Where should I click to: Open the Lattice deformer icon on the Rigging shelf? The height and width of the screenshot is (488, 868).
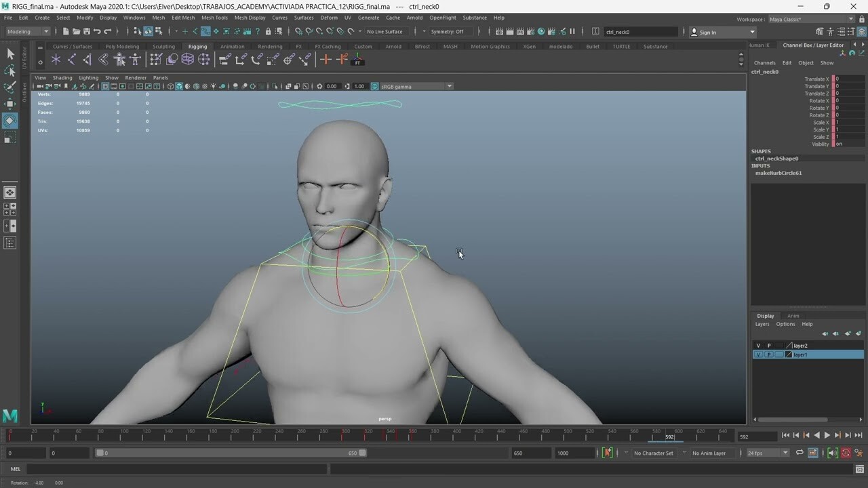click(x=188, y=60)
